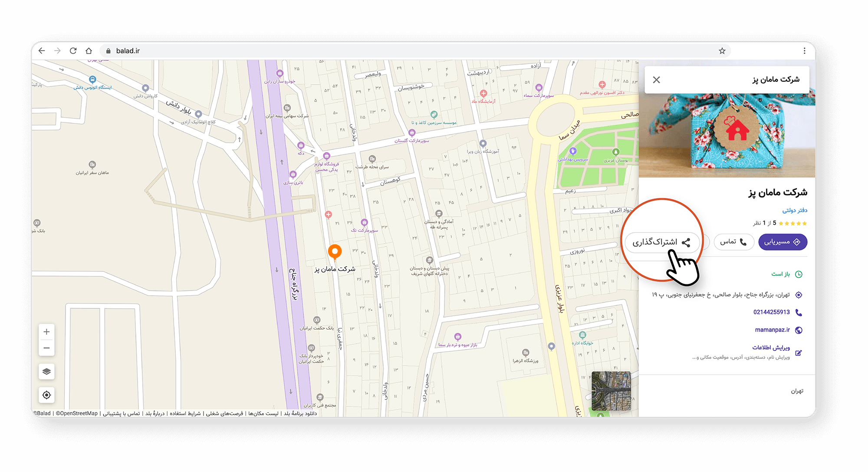
Task: Click the map zoom out minus button
Action: (46, 348)
